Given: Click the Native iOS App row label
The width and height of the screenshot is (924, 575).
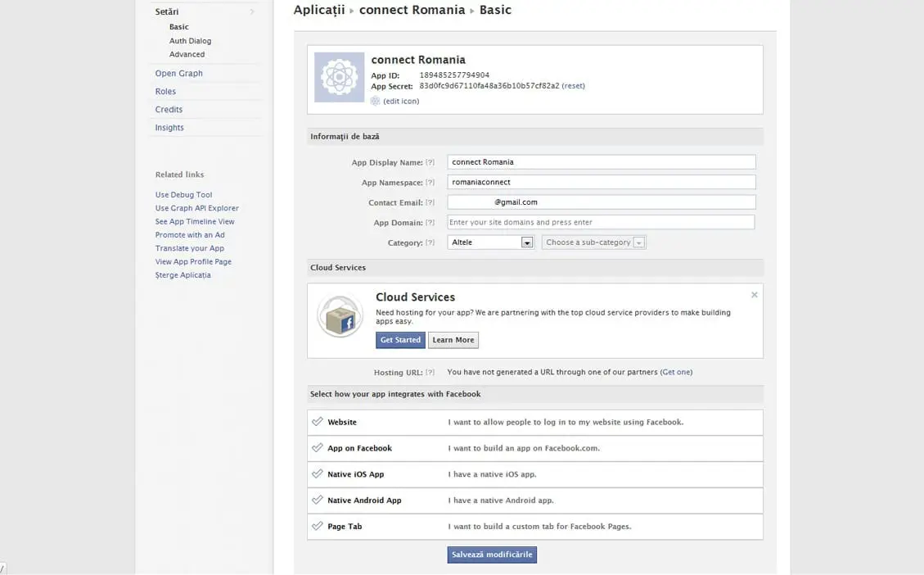Looking at the screenshot, I should point(355,474).
